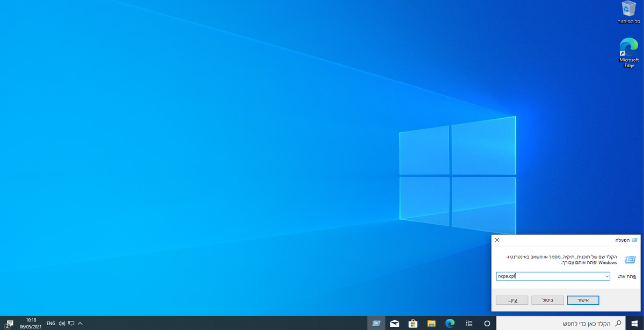Click the volume speaker tray icon
The height and width of the screenshot is (330, 644).
point(62,324)
